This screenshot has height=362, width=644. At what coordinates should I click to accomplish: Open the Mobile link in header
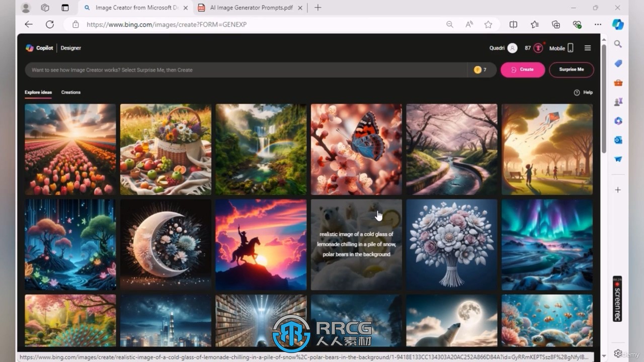(561, 48)
